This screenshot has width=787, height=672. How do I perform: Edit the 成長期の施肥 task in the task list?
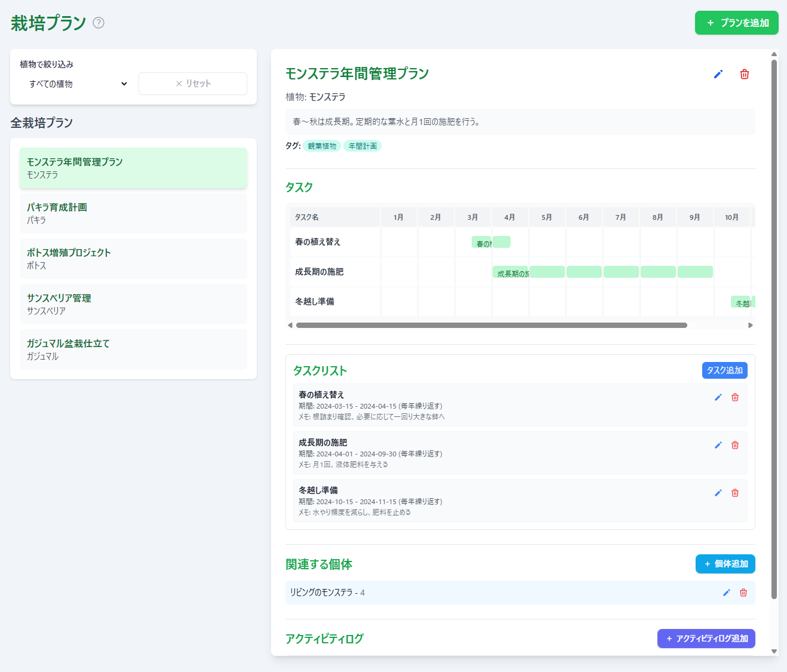click(x=718, y=445)
